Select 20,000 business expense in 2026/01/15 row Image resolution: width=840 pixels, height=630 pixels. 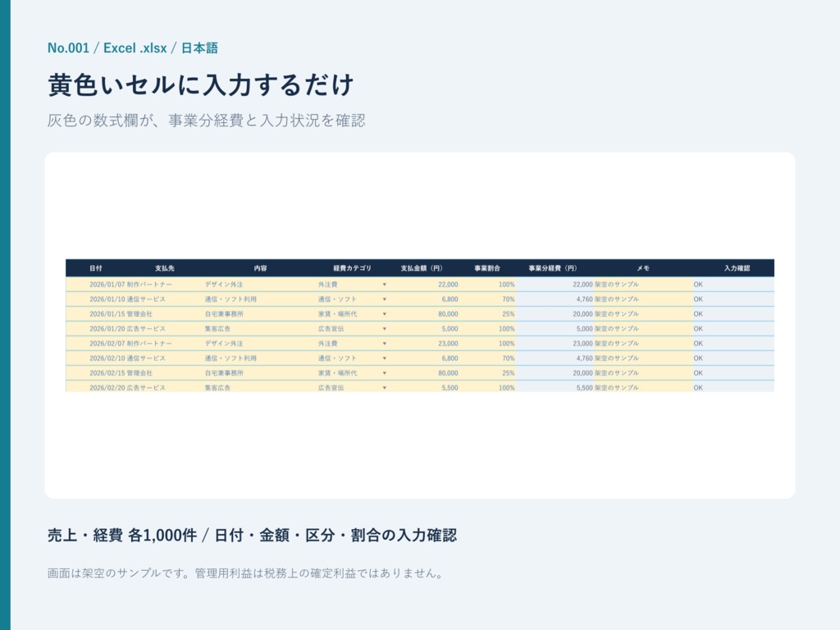(582, 314)
